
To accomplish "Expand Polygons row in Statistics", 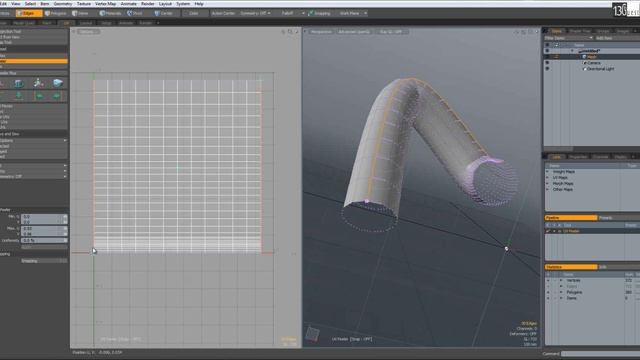I will (x=561, y=292).
